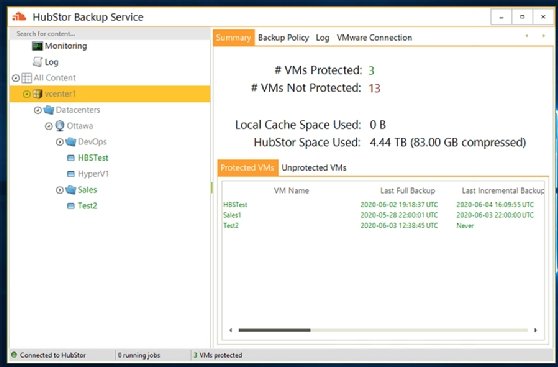Image resolution: width=558 pixels, height=367 pixels.
Task: Collapse the Datacenters tree node
Action: tap(38, 110)
